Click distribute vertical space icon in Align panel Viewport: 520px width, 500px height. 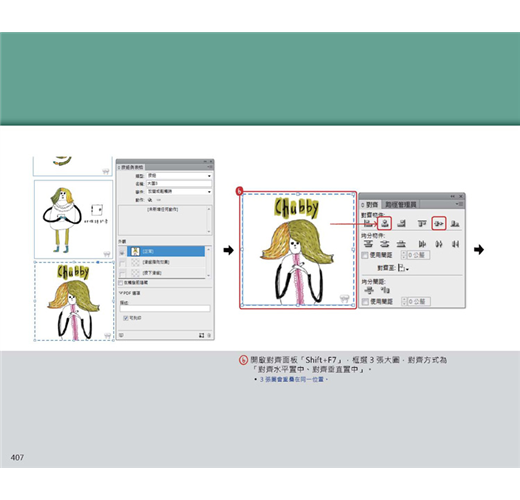pos(369,290)
